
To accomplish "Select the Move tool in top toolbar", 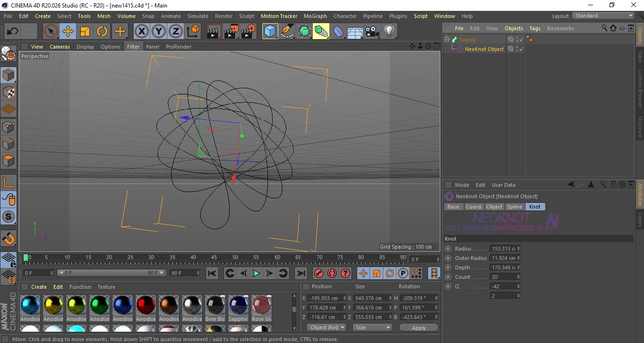I will pyautogui.click(x=68, y=32).
